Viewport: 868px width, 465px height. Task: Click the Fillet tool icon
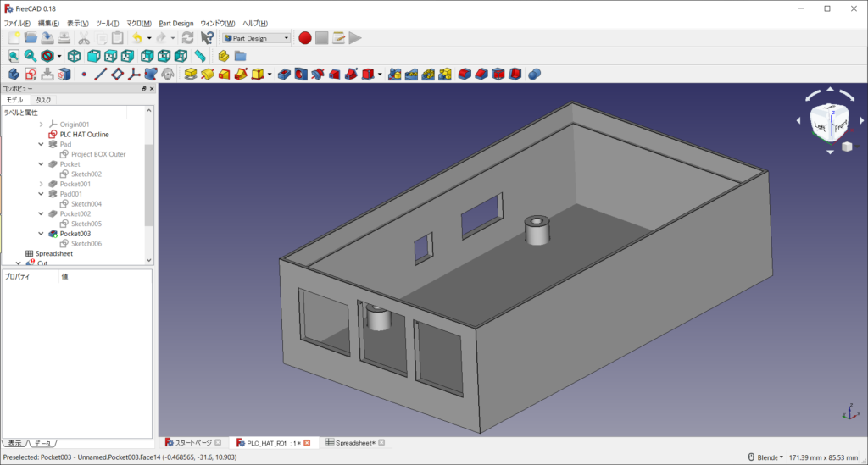(x=465, y=75)
